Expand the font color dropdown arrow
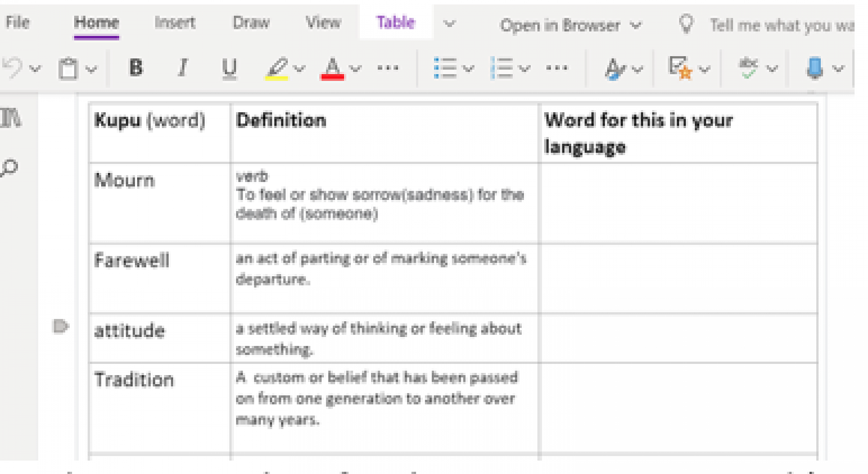Image resolution: width=868 pixels, height=474 pixels. pos(355,69)
